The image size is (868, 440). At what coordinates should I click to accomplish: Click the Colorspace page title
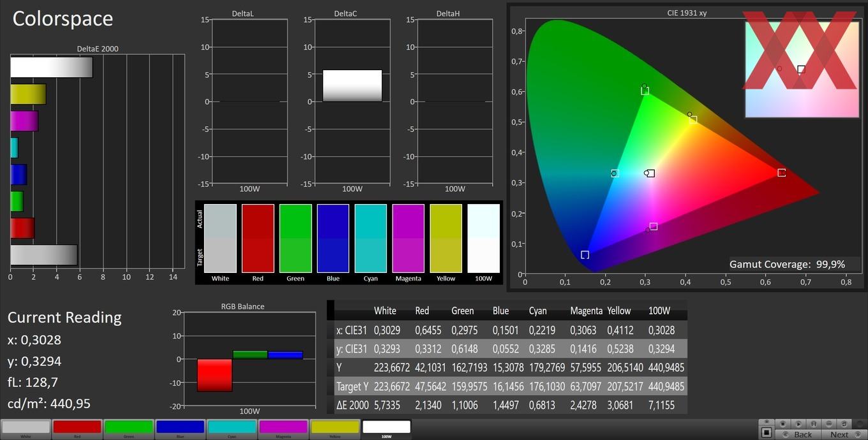click(x=63, y=18)
